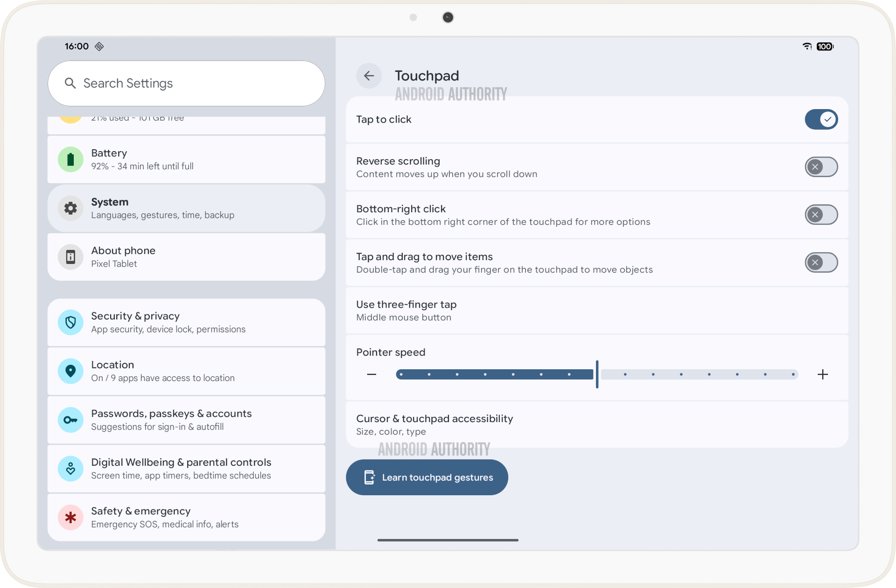This screenshot has width=896, height=588.
Task: Increase pointer speed with plus button
Action: 823,374
